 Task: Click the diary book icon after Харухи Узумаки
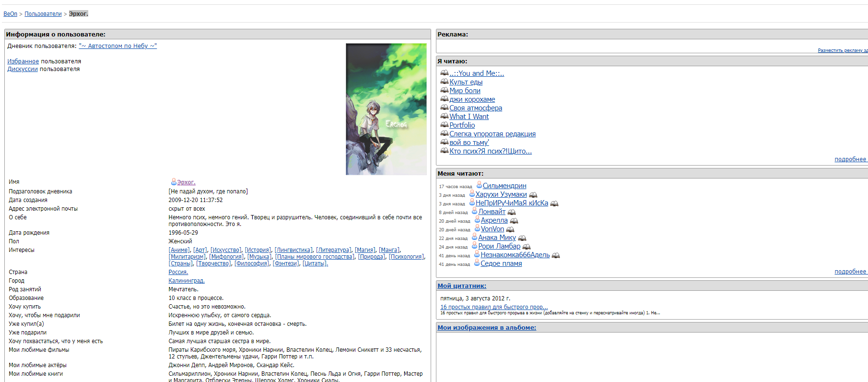[x=533, y=195]
